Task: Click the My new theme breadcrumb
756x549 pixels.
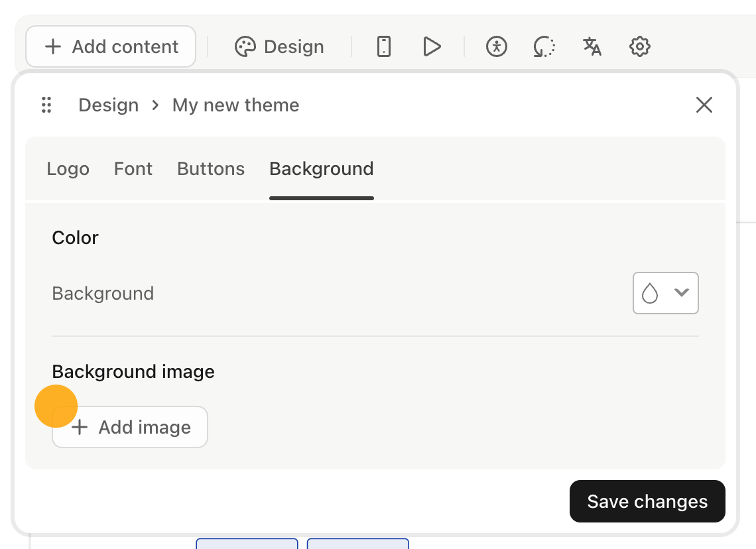Action: pos(235,105)
